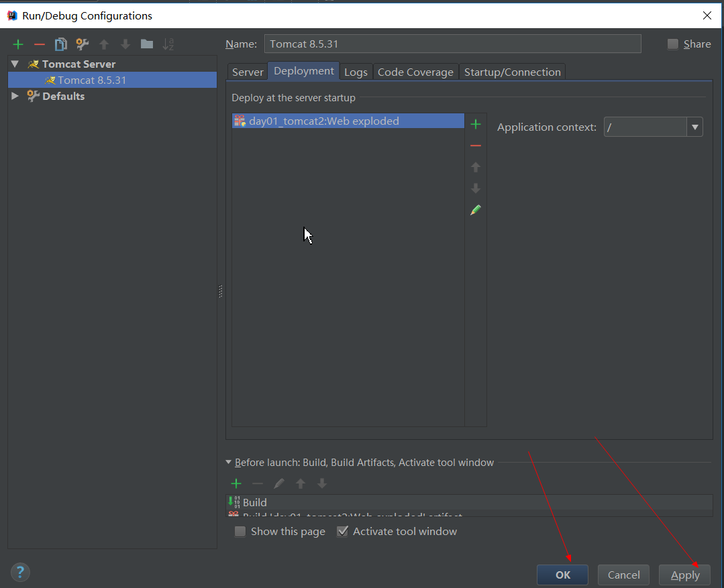Create new folder in configurations list
The image size is (724, 588).
(146, 44)
